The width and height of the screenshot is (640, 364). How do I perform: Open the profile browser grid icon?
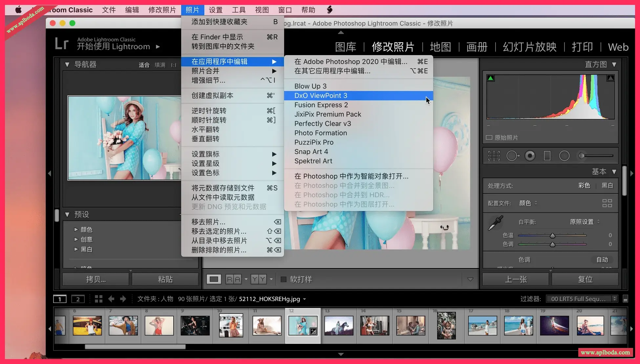coord(607,203)
